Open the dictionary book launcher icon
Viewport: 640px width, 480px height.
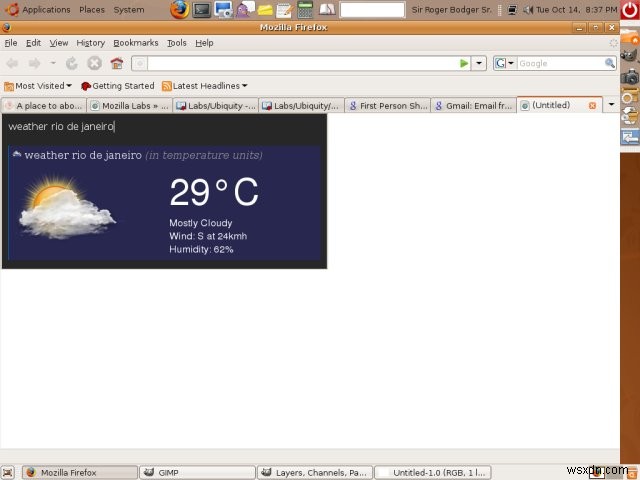pyautogui.click(x=327, y=10)
